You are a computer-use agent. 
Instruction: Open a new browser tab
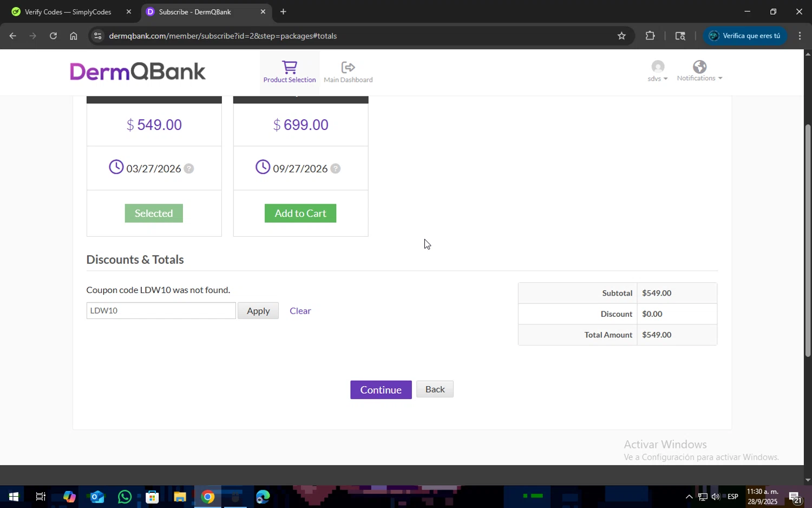pyautogui.click(x=283, y=12)
